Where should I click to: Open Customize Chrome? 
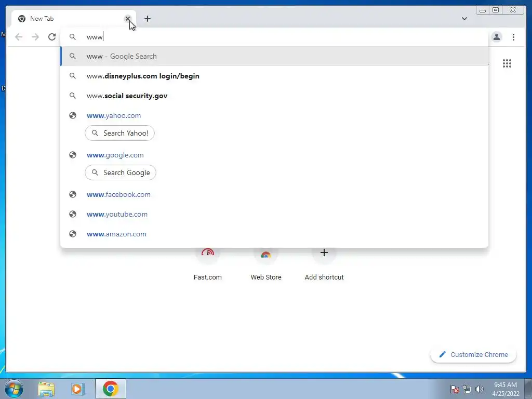tap(473, 354)
